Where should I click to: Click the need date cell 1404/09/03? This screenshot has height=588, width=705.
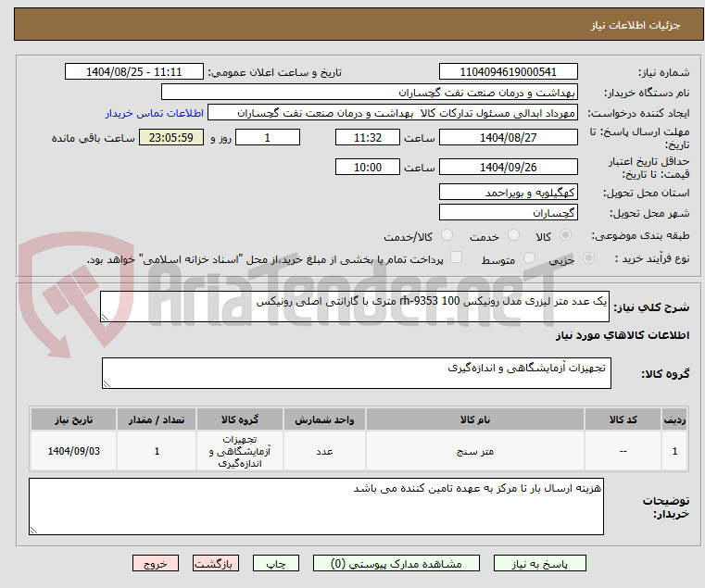[x=74, y=451]
